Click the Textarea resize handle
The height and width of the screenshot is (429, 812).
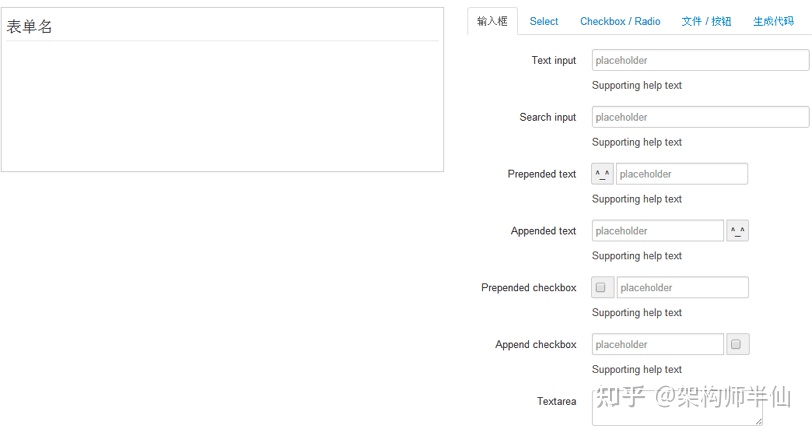tap(758, 421)
